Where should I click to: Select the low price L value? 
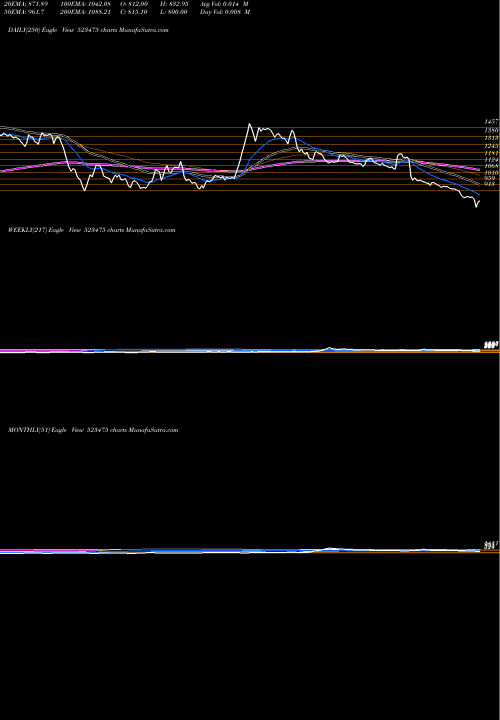(174, 12)
